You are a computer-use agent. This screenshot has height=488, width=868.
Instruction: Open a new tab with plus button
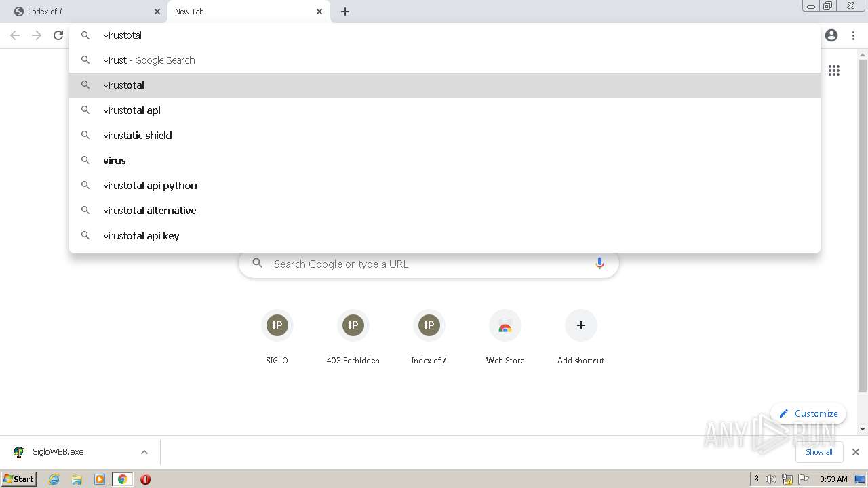click(345, 12)
